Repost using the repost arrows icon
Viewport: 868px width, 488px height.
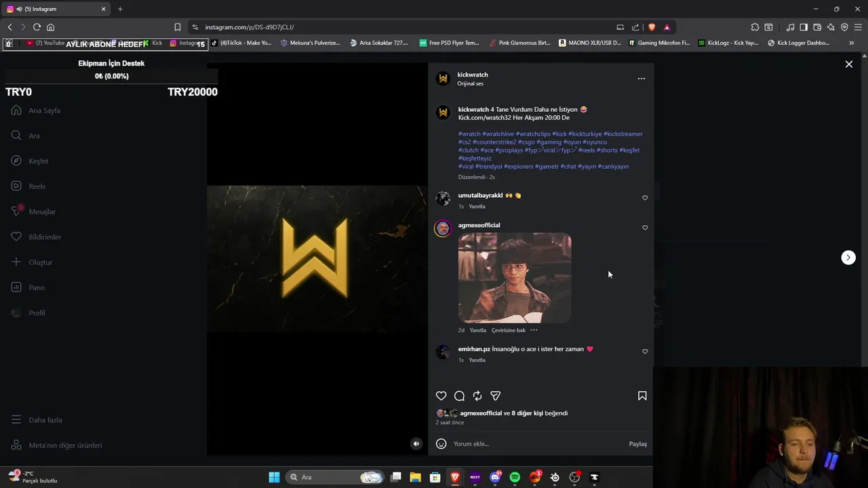pos(477,396)
